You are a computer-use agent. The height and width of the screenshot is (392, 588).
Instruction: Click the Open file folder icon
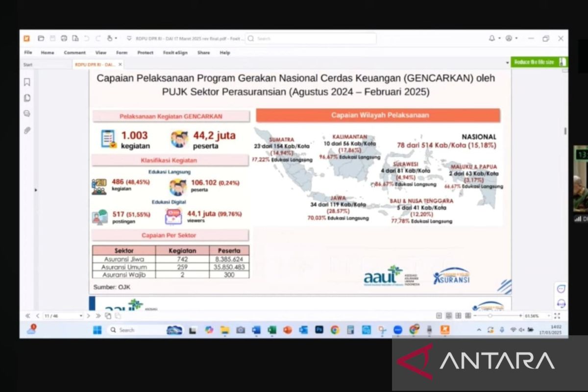(x=41, y=38)
